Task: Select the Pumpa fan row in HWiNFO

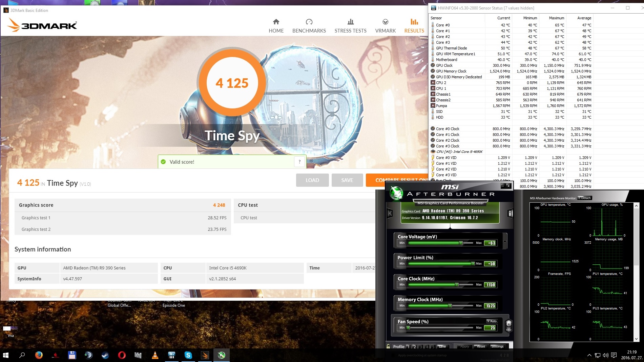Action: (512, 106)
